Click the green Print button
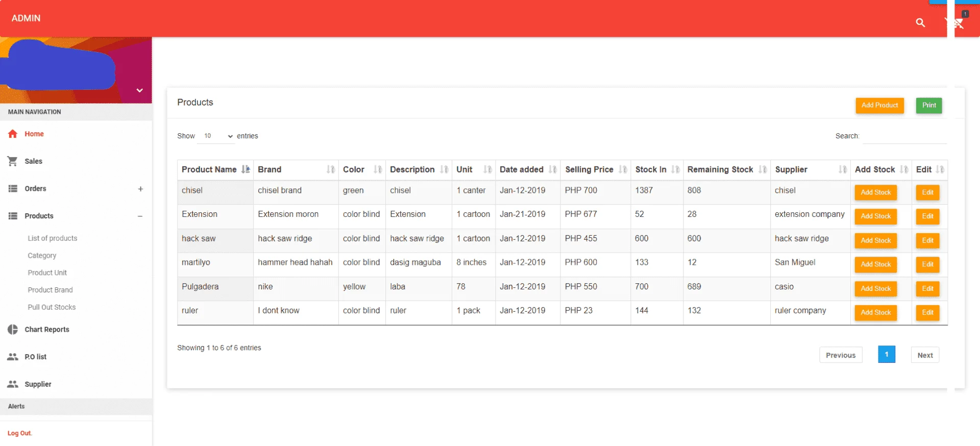This screenshot has height=446, width=980. [929, 105]
